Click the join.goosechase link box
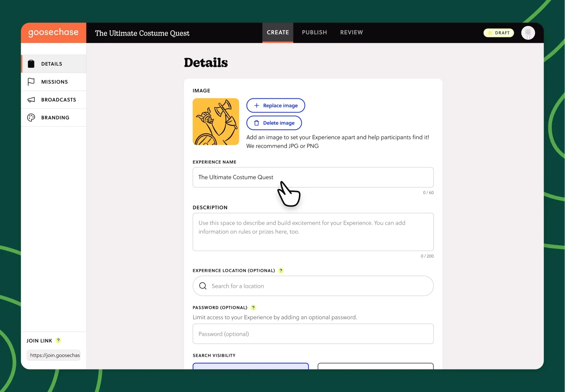Viewport: 565px width, 392px height. point(54,355)
